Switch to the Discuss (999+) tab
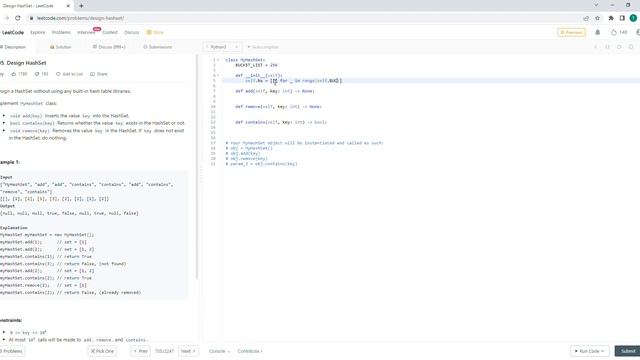 click(x=109, y=47)
